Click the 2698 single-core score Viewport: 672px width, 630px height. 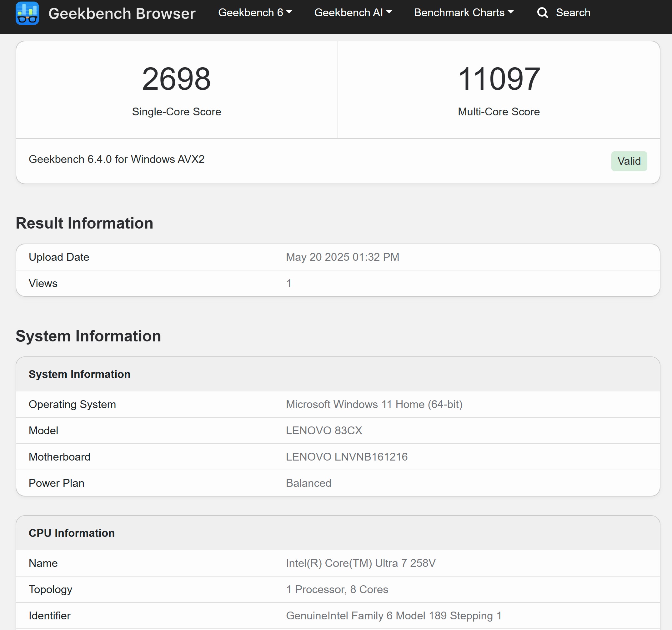[176, 79]
